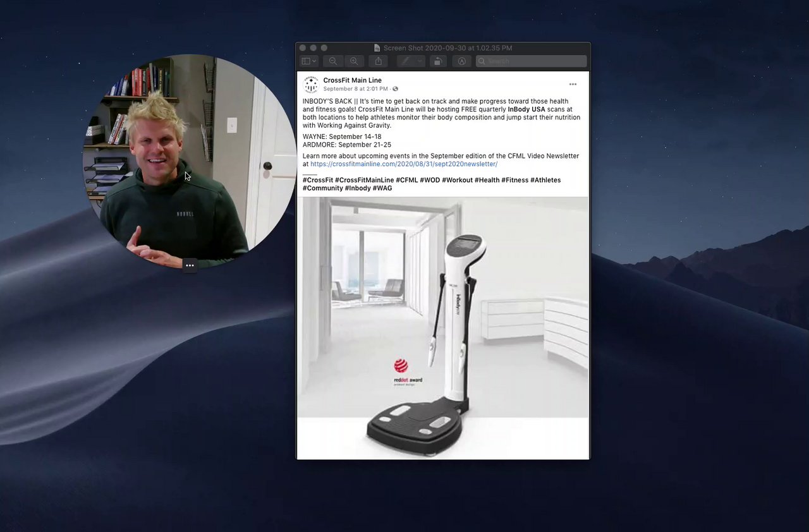The image size is (809, 532).
Task: Close the Preview window
Action: click(x=303, y=48)
